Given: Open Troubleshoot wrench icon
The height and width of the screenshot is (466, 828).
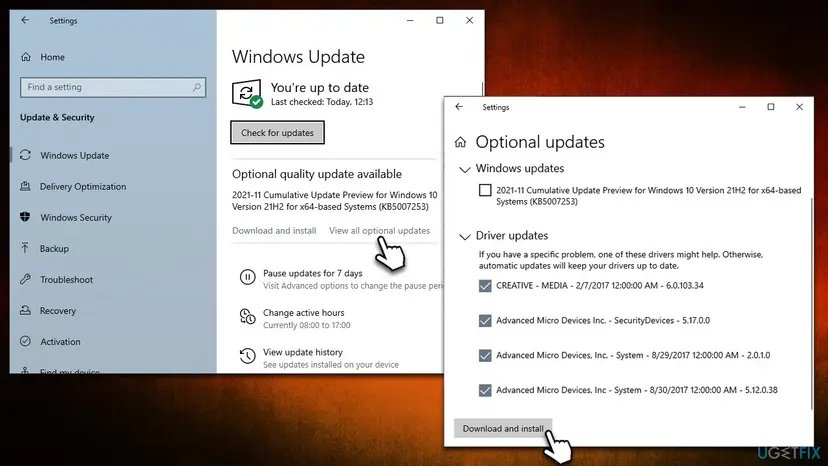Looking at the screenshot, I should click(25, 279).
